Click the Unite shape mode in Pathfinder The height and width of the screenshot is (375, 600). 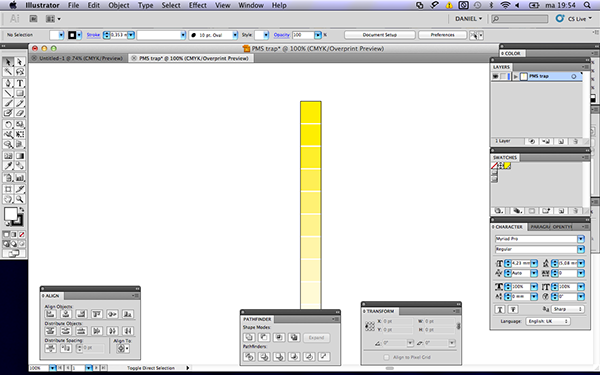(x=249, y=337)
